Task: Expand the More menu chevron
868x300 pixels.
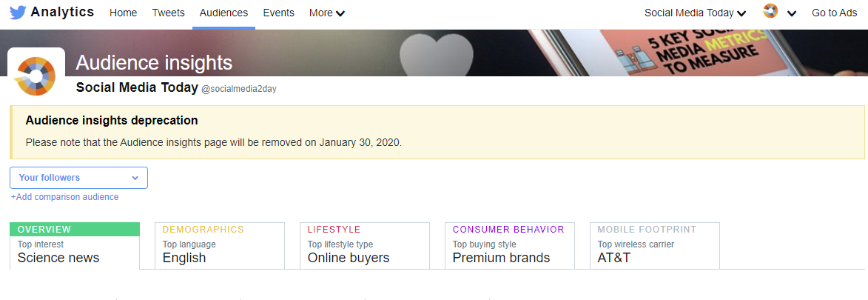Action: [x=340, y=13]
